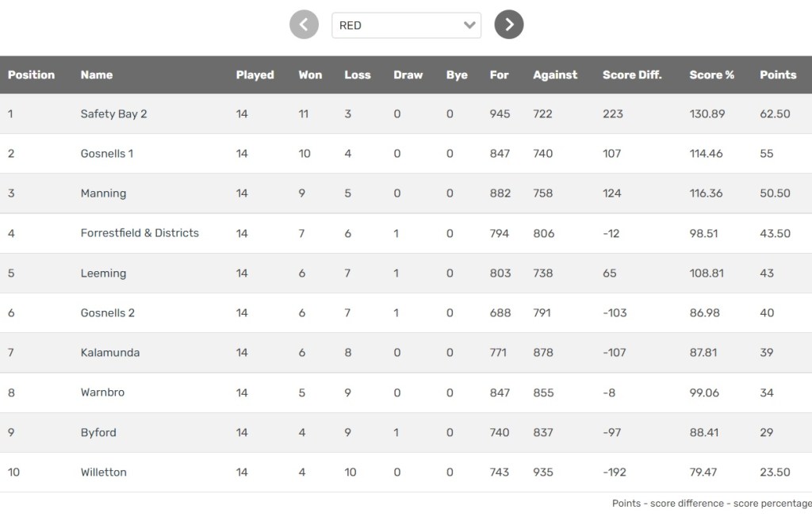Click the Won column header
This screenshot has width=812, height=517.
310,75
